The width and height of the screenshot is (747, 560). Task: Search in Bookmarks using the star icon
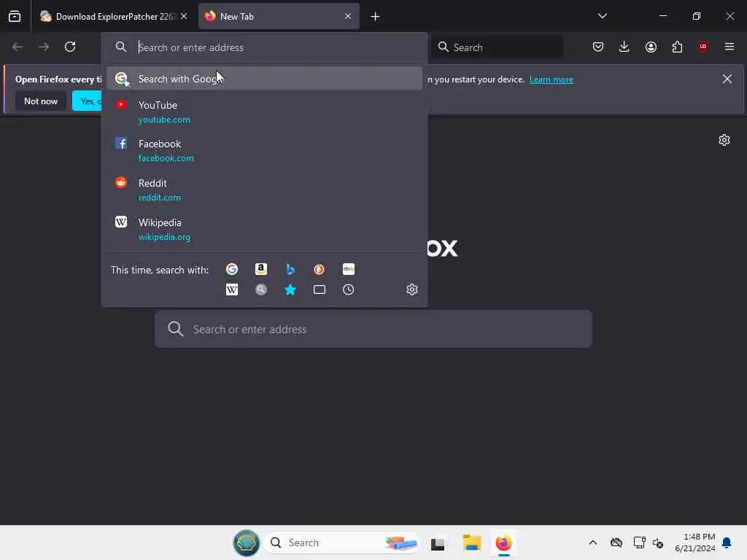[290, 289]
